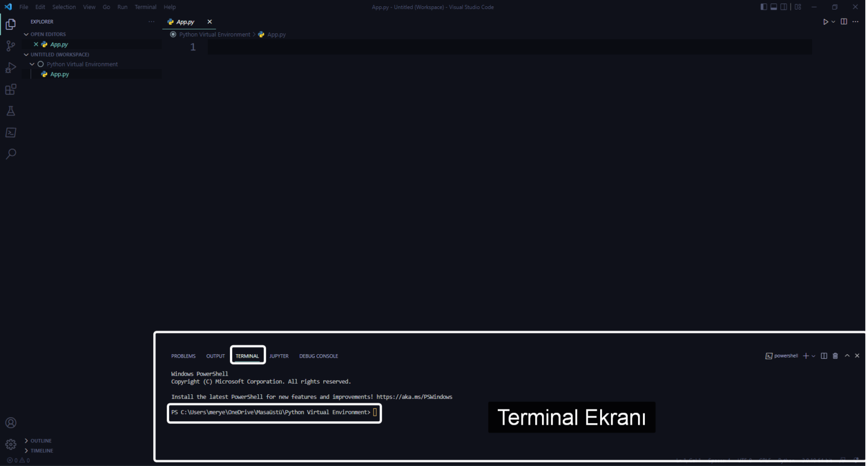Open a new terminal with the plus icon
Image resolution: width=868 pixels, height=466 pixels.
805,355
